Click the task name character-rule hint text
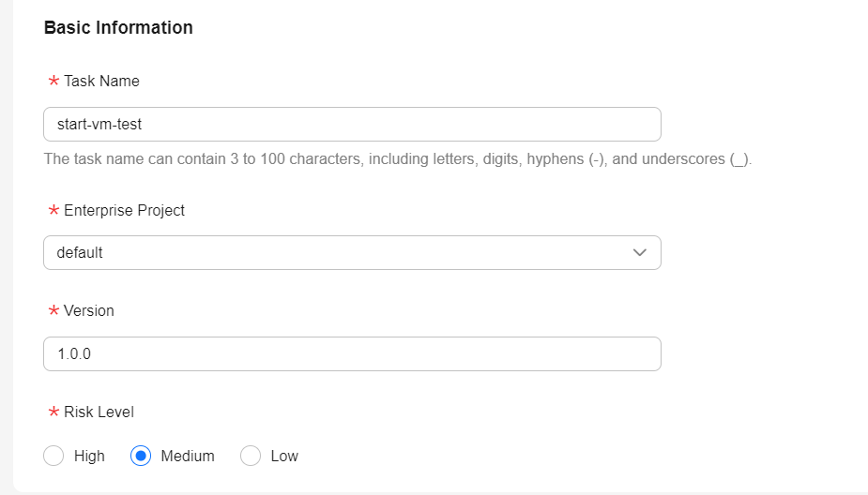This screenshot has height=495, width=868. click(398, 158)
